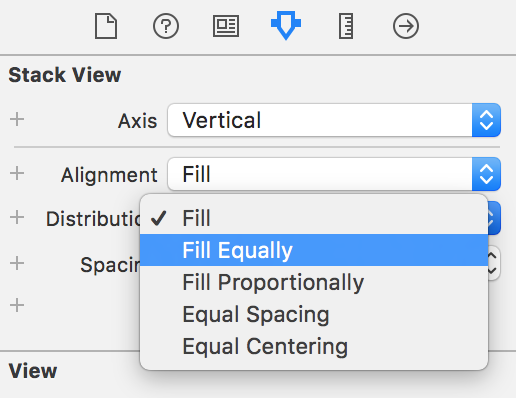The height and width of the screenshot is (398, 516).
Task: Add variation with plus beside Axis
Action: point(17,119)
